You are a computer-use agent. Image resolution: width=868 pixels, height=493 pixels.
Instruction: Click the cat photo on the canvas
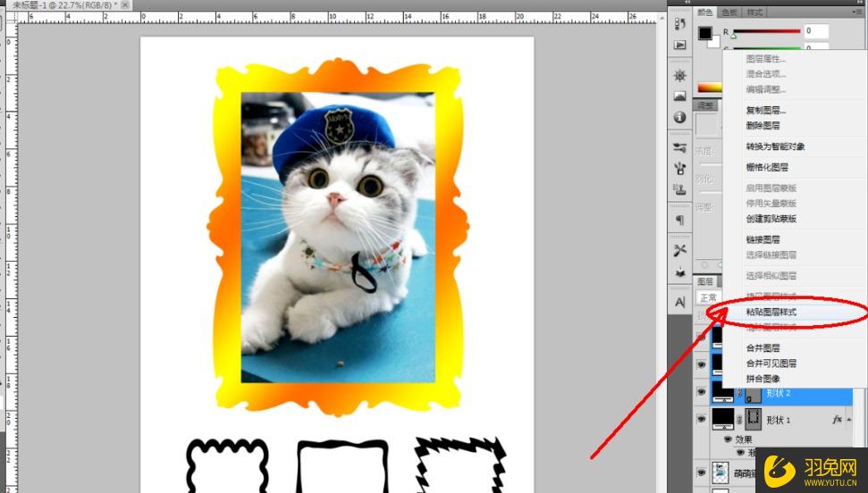(338, 238)
